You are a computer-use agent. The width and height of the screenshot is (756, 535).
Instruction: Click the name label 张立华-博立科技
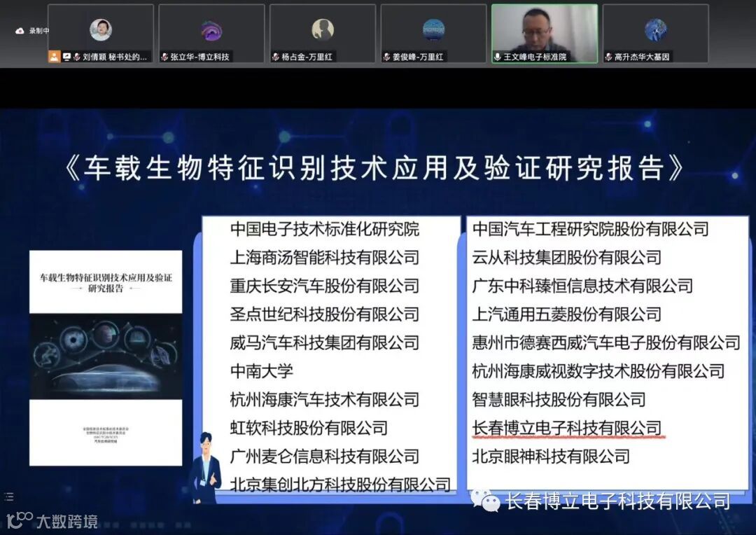[199, 57]
